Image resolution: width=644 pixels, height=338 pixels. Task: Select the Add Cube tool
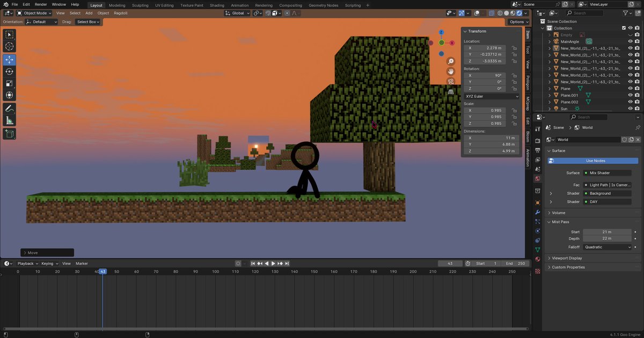(10, 133)
